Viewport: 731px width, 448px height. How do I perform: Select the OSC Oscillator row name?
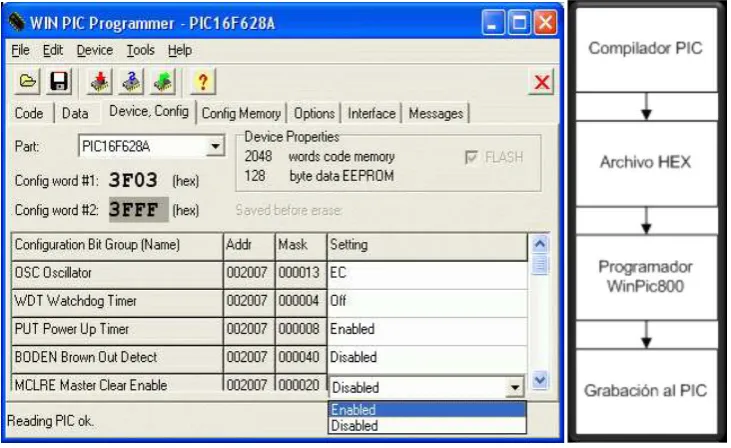[117, 273]
